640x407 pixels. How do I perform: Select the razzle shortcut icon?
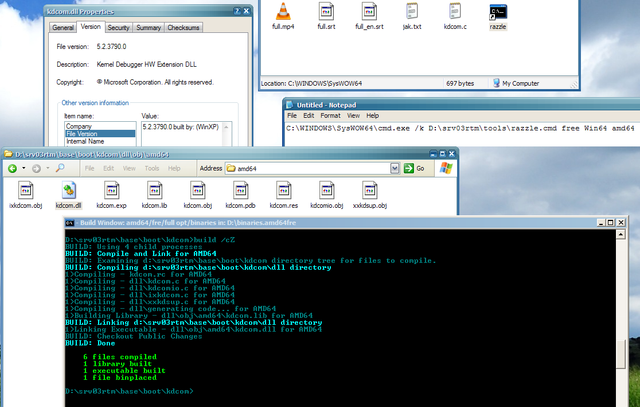click(x=498, y=12)
